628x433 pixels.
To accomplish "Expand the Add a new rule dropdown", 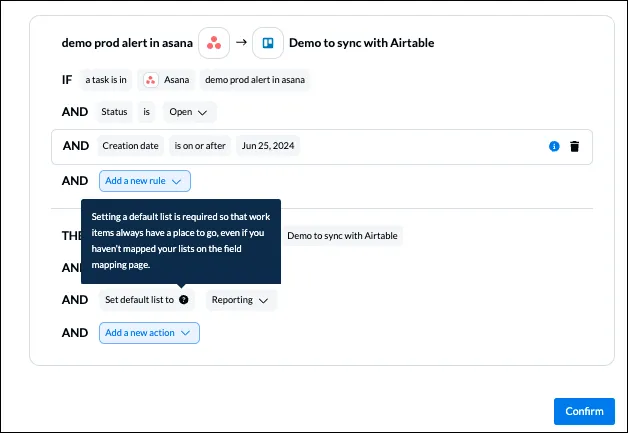I will [x=145, y=181].
